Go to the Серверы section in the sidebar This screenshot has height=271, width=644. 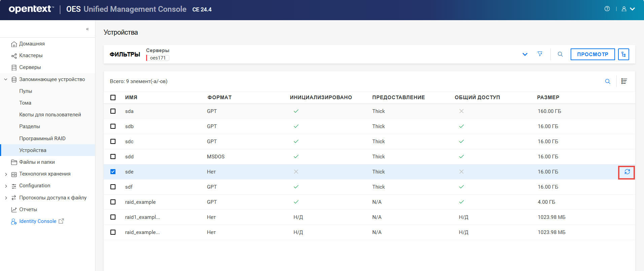30,67
